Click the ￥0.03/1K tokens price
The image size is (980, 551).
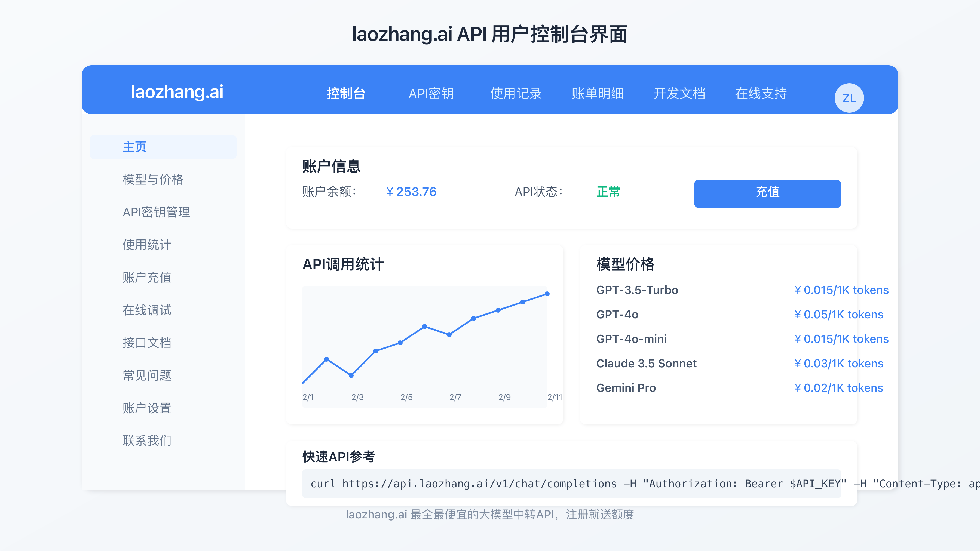tap(838, 364)
